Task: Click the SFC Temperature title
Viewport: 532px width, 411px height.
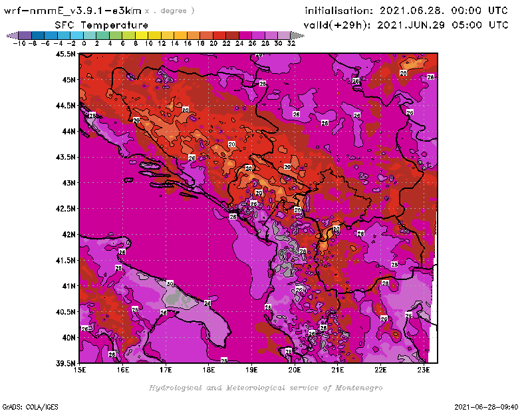Action: tap(101, 25)
